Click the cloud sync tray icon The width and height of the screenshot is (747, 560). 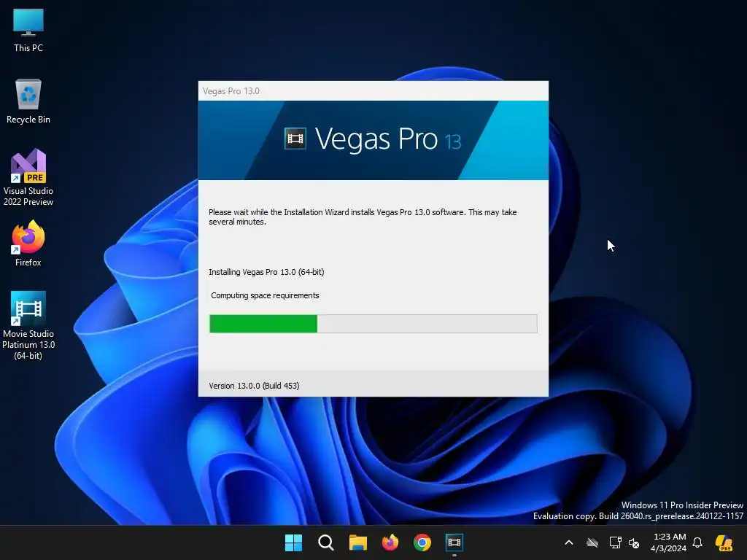point(592,542)
